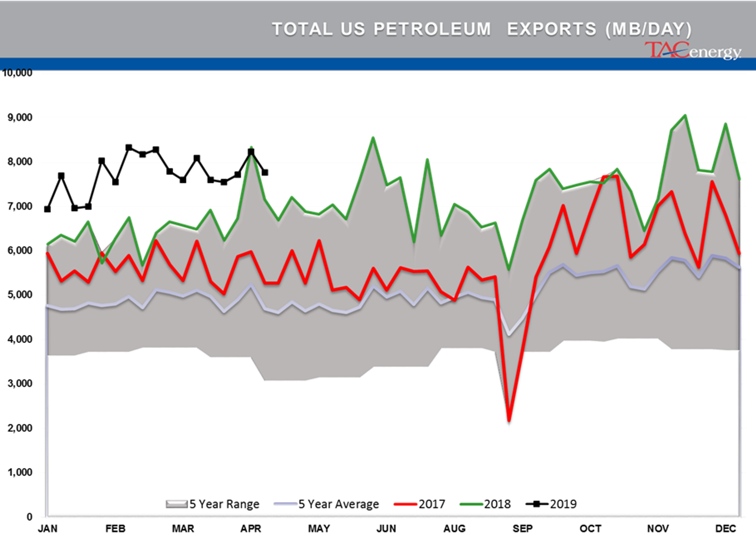Click the SEP axis label
The image size is (756, 548).
522,529
